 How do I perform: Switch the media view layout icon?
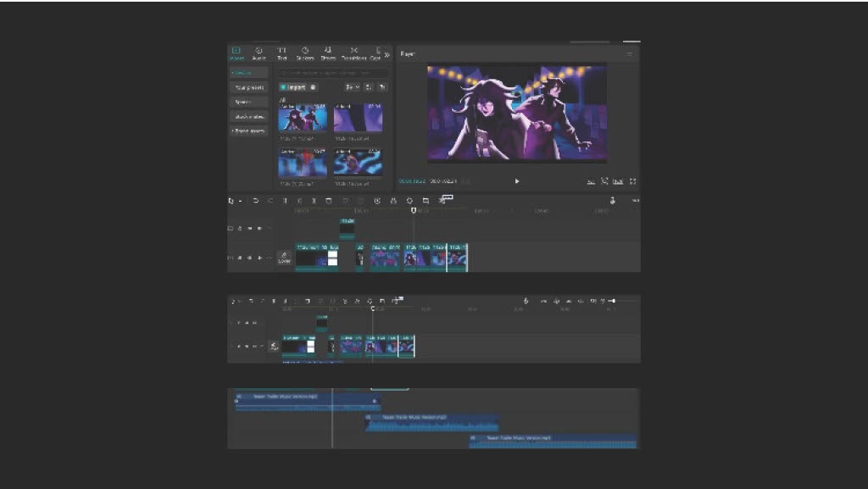pos(369,87)
